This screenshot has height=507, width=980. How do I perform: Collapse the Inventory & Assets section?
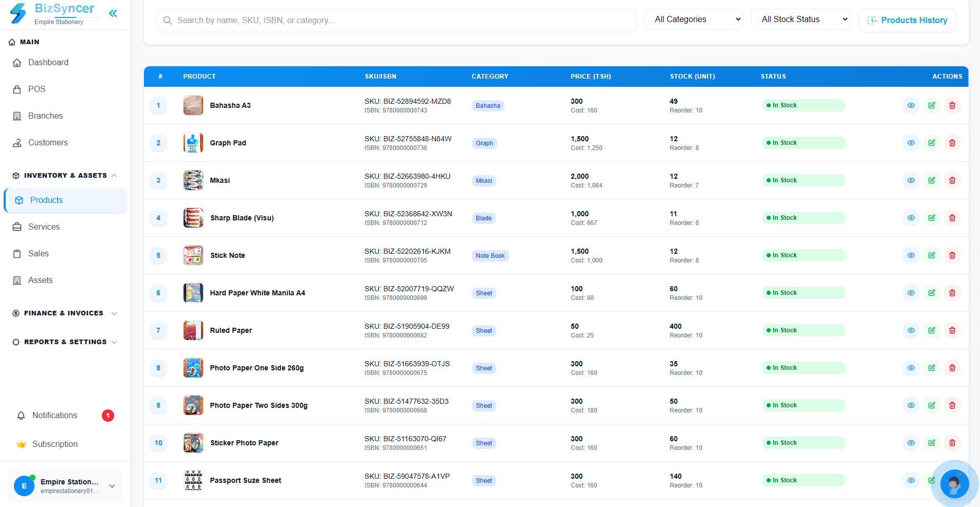[65, 176]
